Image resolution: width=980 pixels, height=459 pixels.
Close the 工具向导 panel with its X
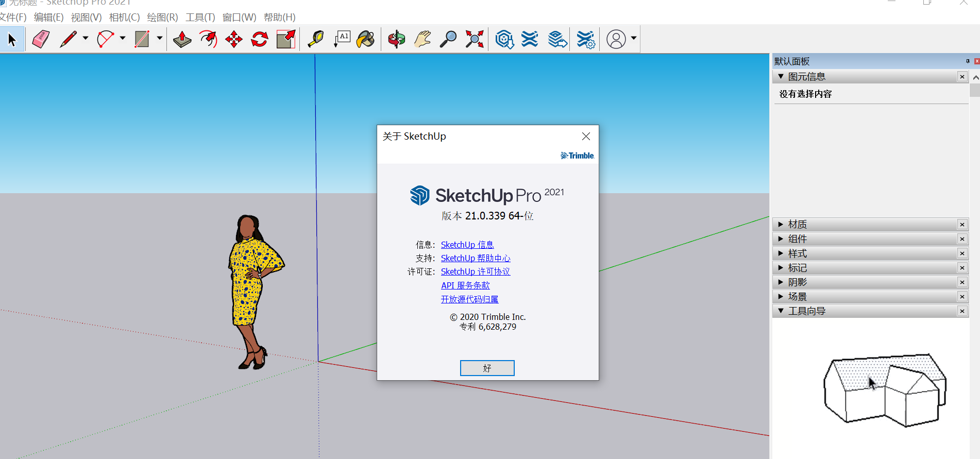point(962,311)
